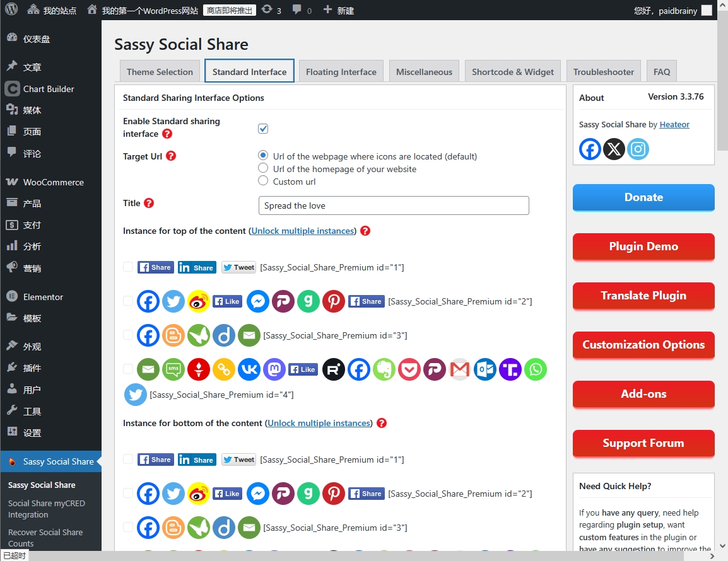Check bottom instance Premium id="2" checkbox
The width and height of the screenshot is (728, 561).
pos(128,492)
